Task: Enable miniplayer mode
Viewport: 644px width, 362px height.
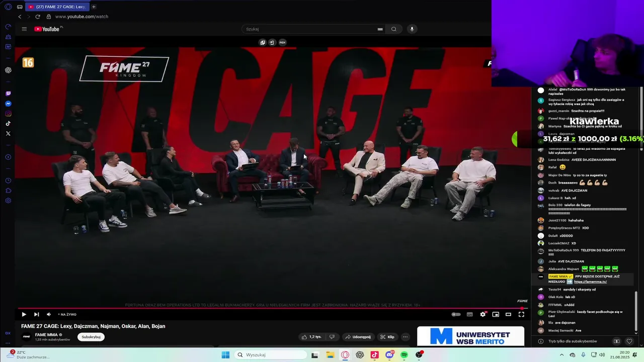Action: 496,314
